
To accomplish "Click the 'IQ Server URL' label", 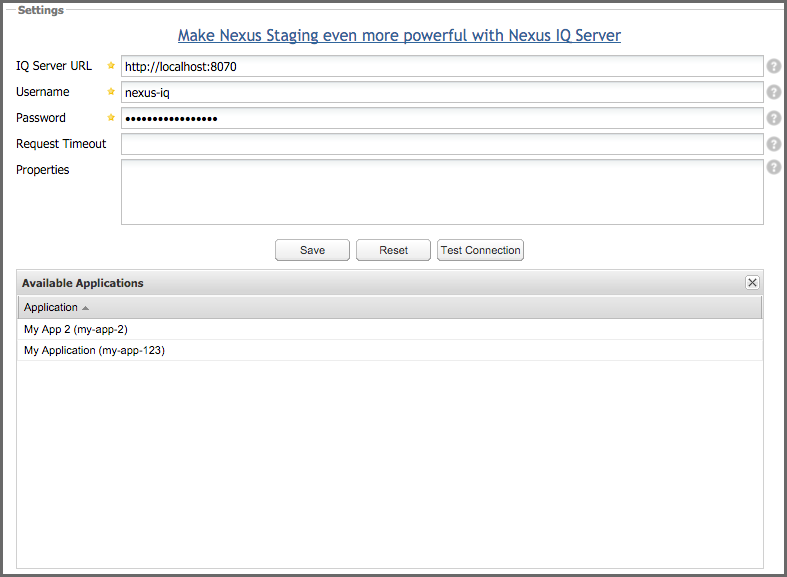I will pos(54,66).
